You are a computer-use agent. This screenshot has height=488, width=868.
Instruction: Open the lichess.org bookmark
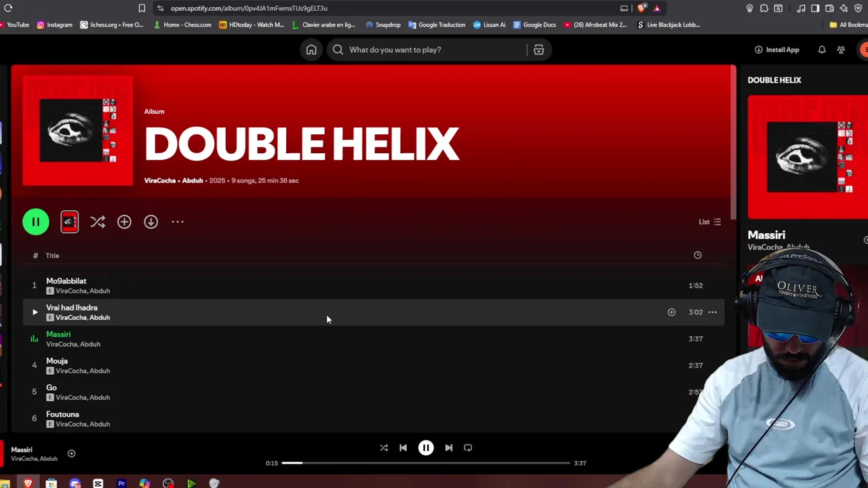[112, 24]
